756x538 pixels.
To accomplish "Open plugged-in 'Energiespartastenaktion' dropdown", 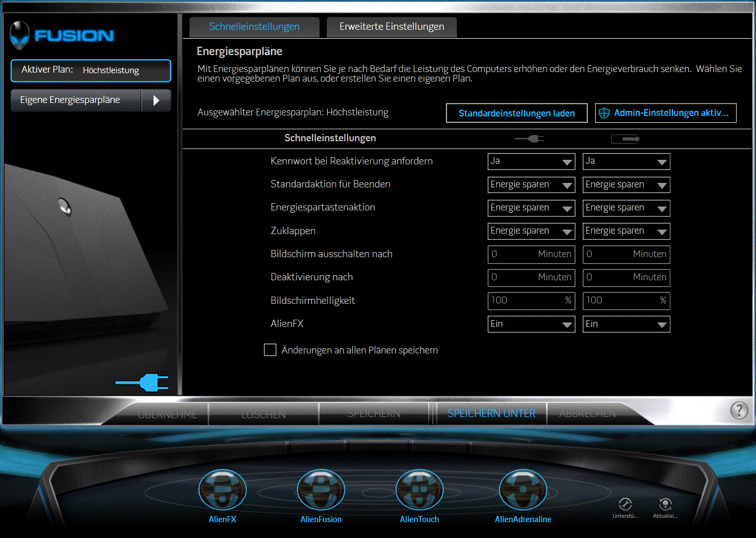I will click(x=532, y=208).
